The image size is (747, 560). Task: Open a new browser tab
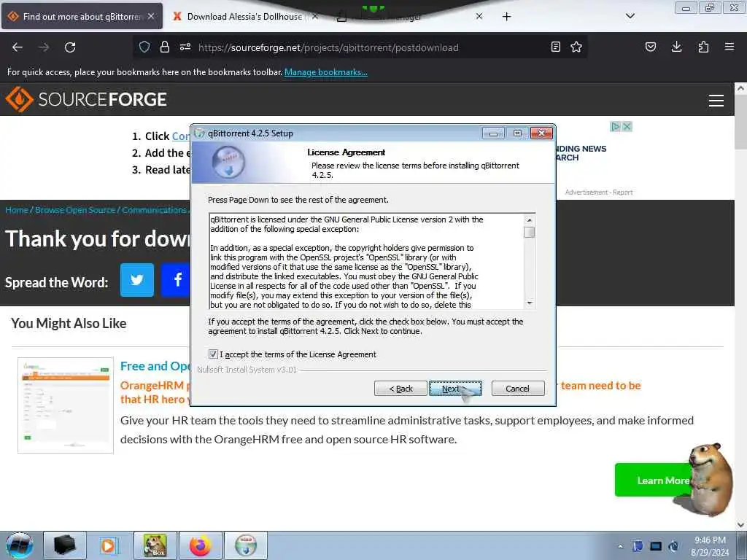(506, 17)
